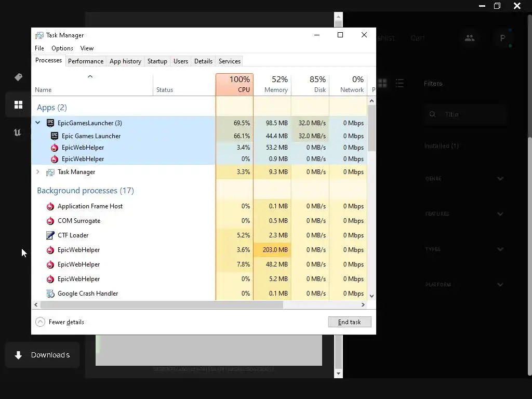Collapse the EpicGamesLauncher (3) process group
This screenshot has width=532, height=399.
click(x=37, y=123)
